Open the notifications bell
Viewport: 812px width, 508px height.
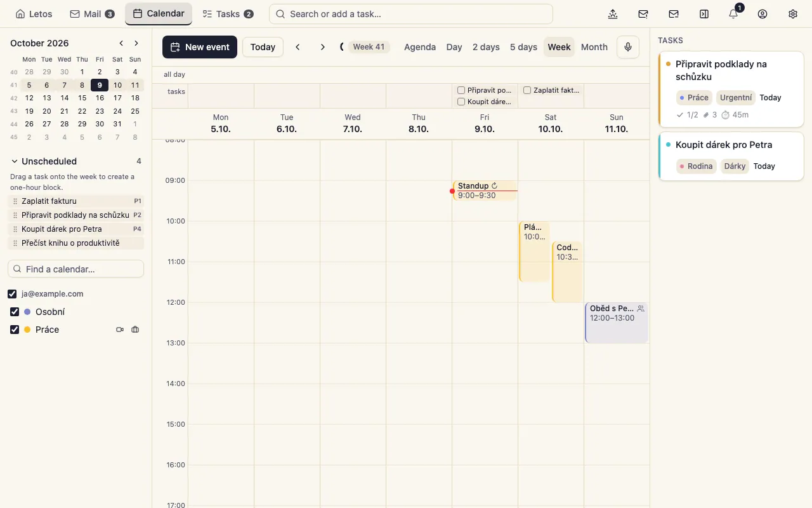(x=733, y=14)
